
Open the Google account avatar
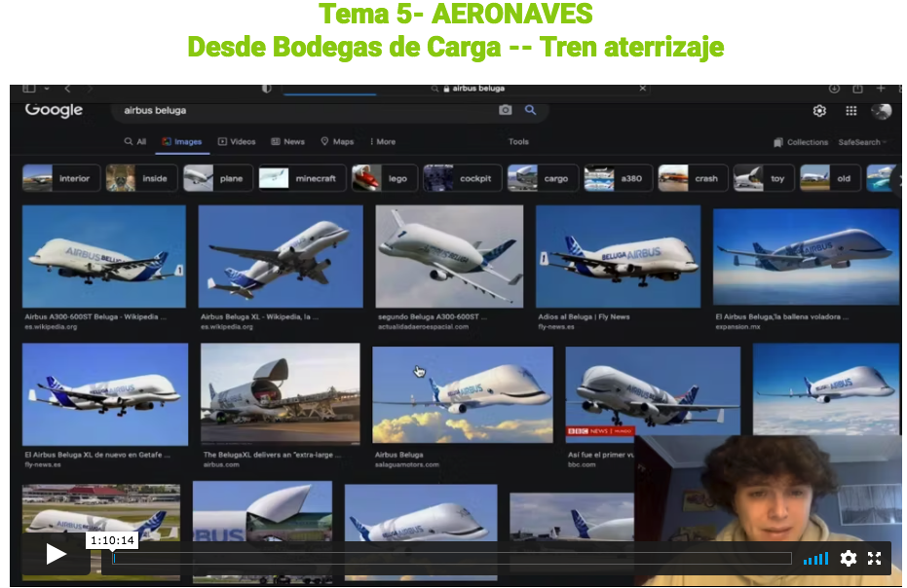pos(882,110)
